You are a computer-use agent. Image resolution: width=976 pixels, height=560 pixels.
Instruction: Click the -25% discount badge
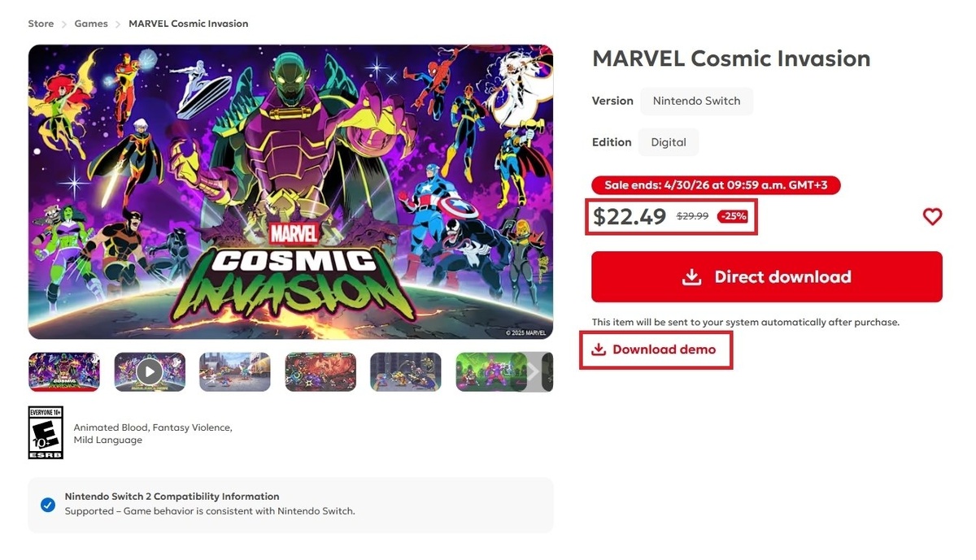click(733, 216)
